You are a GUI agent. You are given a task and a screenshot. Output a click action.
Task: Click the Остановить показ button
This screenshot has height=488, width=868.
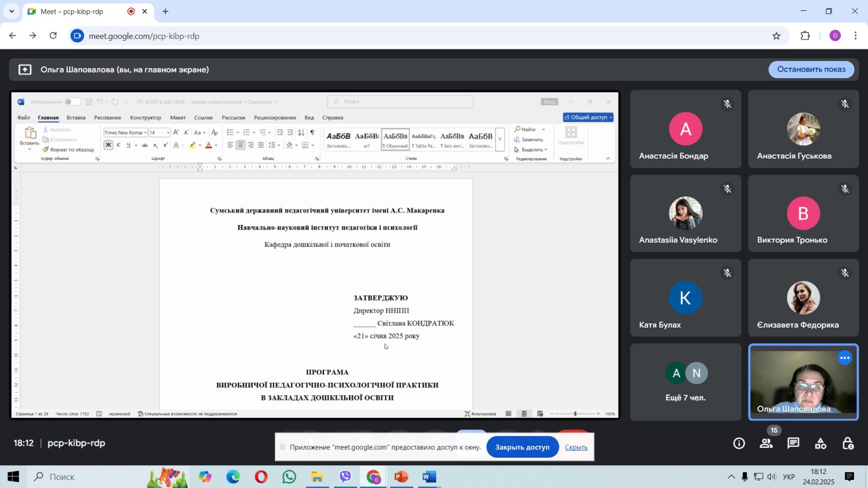click(x=810, y=69)
